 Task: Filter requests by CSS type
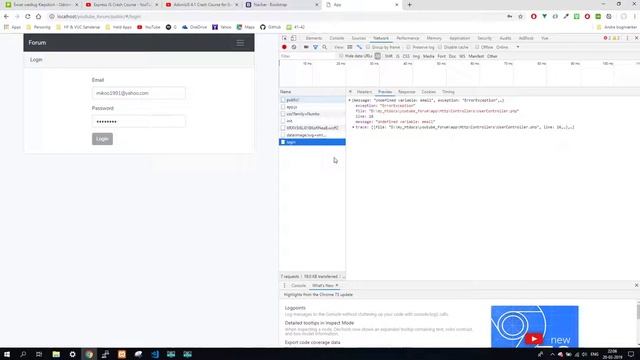[x=406, y=56]
